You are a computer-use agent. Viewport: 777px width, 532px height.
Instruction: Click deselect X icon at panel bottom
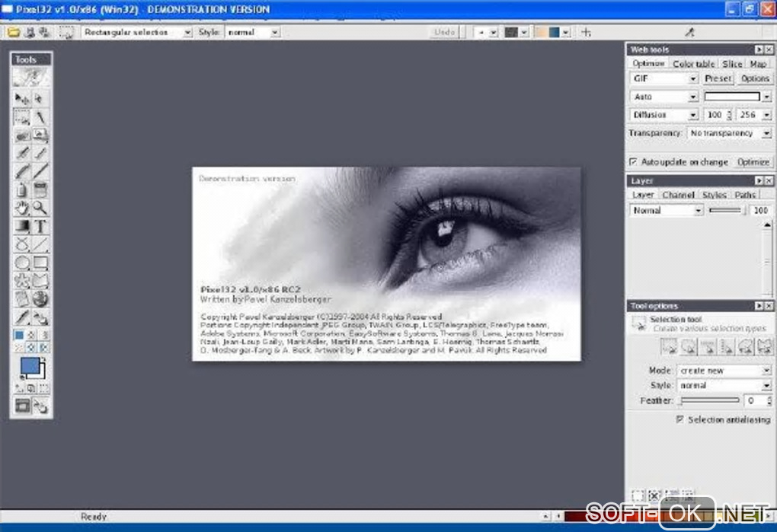(x=654, y=495)
